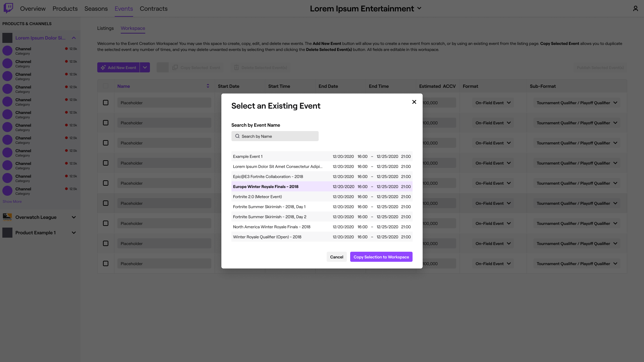Click the Twitch logo icon
This screenshot has width=644, height=362.
[x=8, y=8]
